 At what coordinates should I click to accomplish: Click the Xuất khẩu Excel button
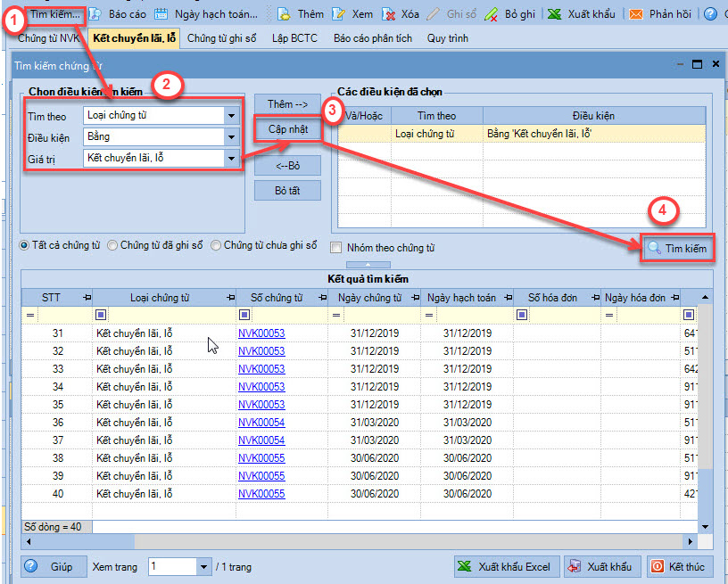pos(507,566)
